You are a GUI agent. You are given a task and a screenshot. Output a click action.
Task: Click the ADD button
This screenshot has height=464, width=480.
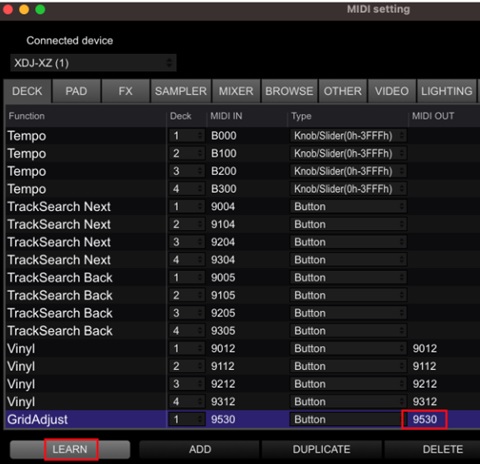tap(200, 449)
